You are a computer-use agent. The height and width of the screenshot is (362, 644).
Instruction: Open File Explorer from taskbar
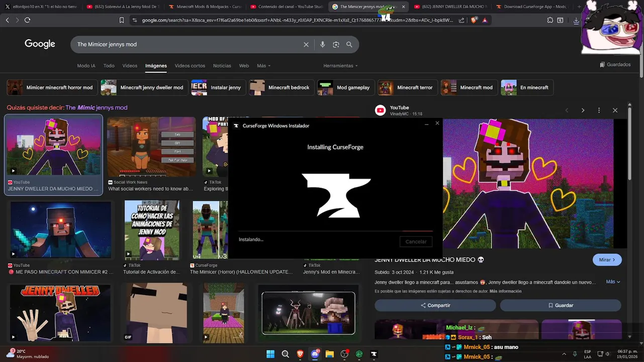point(329,354)
